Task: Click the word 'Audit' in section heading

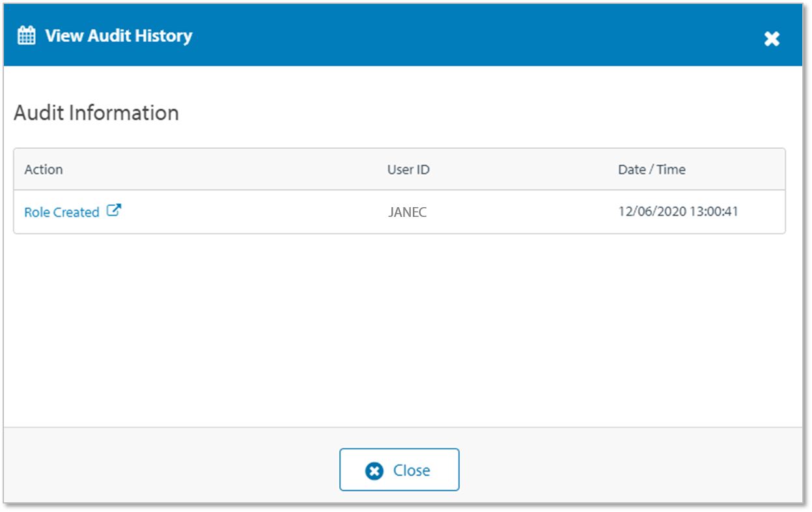Action: tap(38, 113)
